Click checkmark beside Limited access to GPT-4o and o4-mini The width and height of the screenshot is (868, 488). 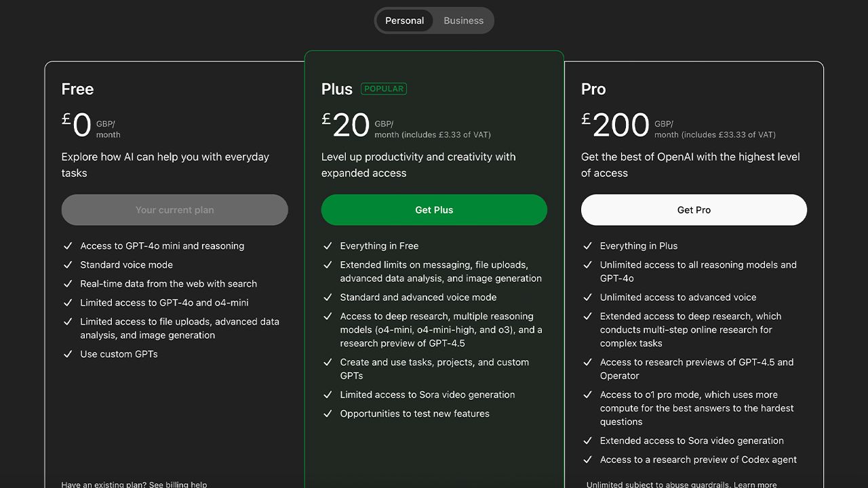click(67, 303)
